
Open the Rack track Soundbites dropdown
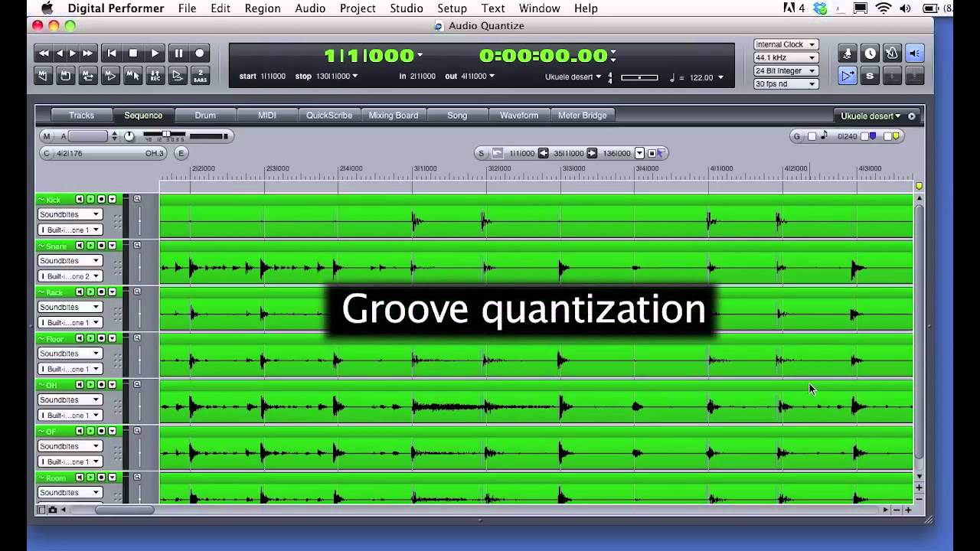pyautogui.click(x=70, y=307)
